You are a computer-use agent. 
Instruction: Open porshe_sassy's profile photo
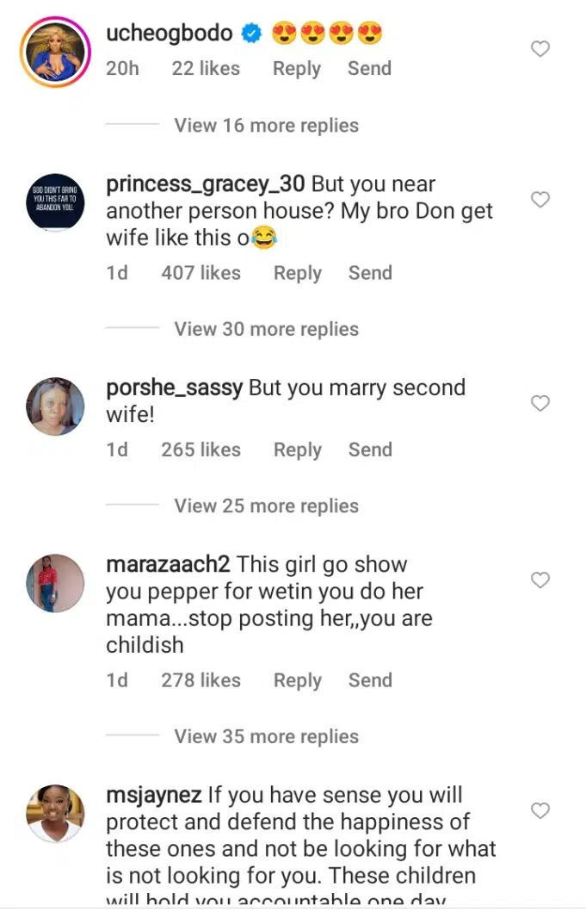click(55, 406)
